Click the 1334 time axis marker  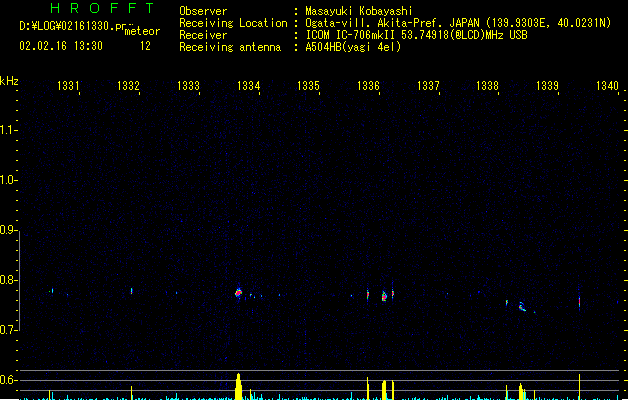pyautogui.click(x=248, y=86)
